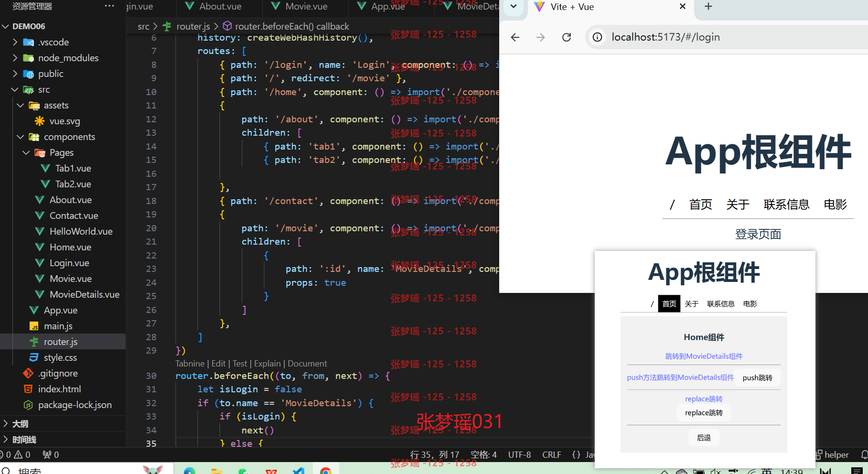Open the browser tab search dropdown
This screenshot has width=868, height=474.
coord(514,7)
